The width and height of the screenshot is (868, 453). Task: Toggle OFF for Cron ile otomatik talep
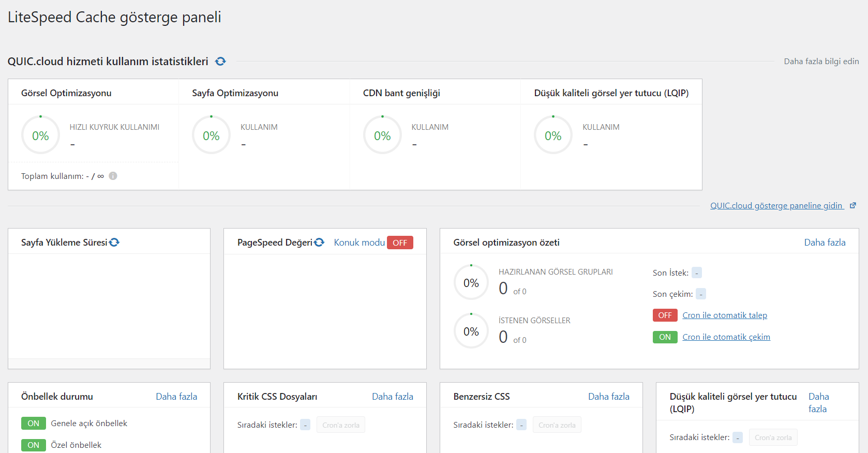665,315
